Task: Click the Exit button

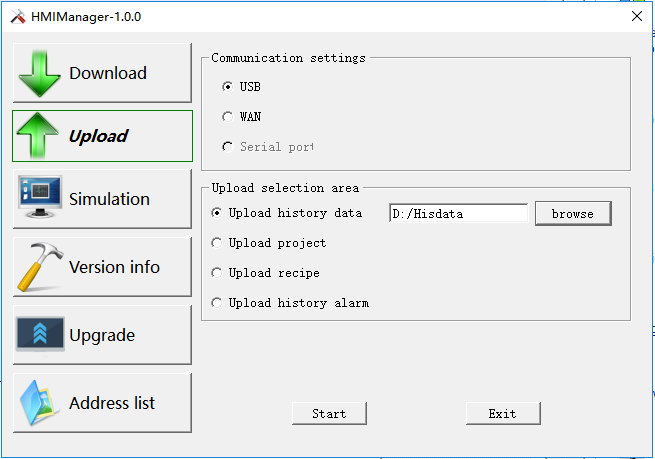Action: click(x=503, y=413)
